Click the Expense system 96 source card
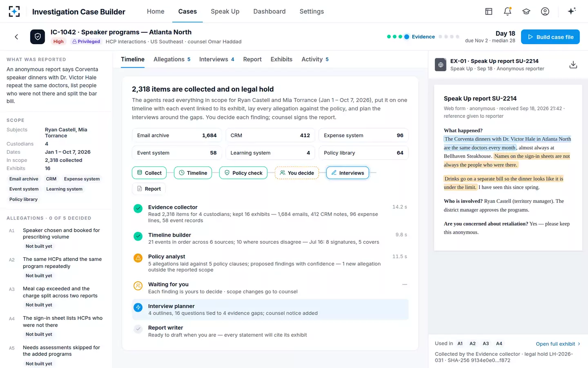The height and width of the screenshot is (368, 588). [363, 135]
